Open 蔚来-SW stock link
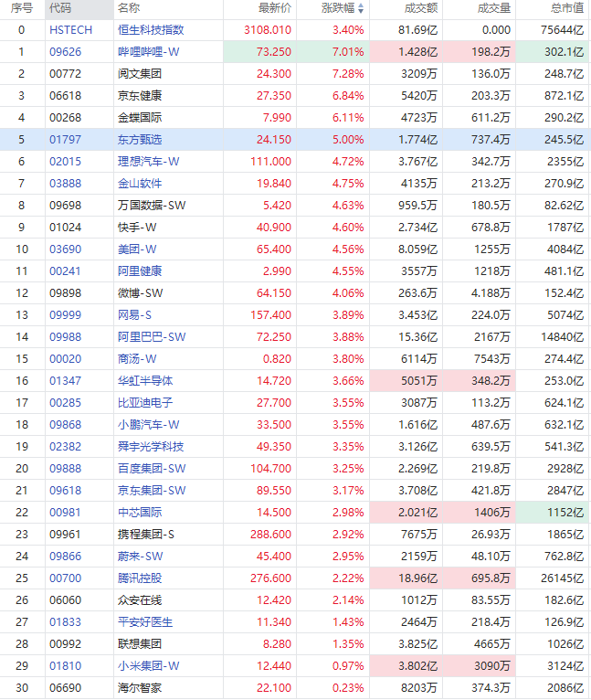This screenshot has height=700, width=591. point(140,556)
